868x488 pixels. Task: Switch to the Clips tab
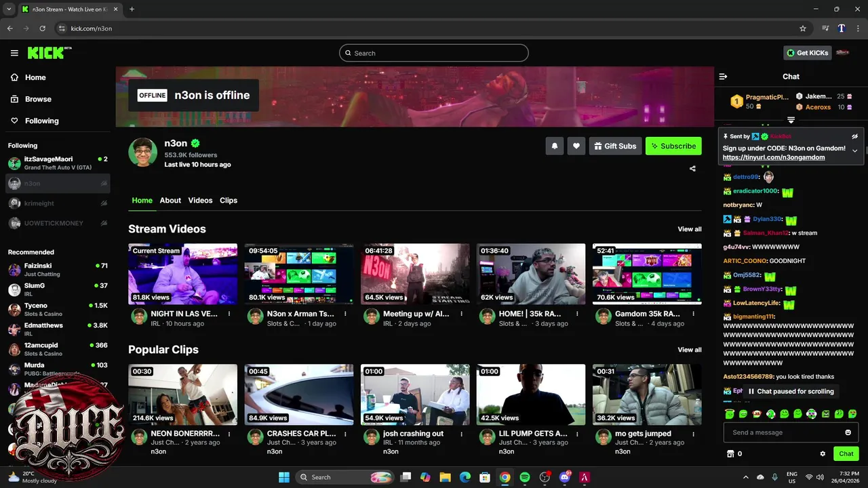229,201
